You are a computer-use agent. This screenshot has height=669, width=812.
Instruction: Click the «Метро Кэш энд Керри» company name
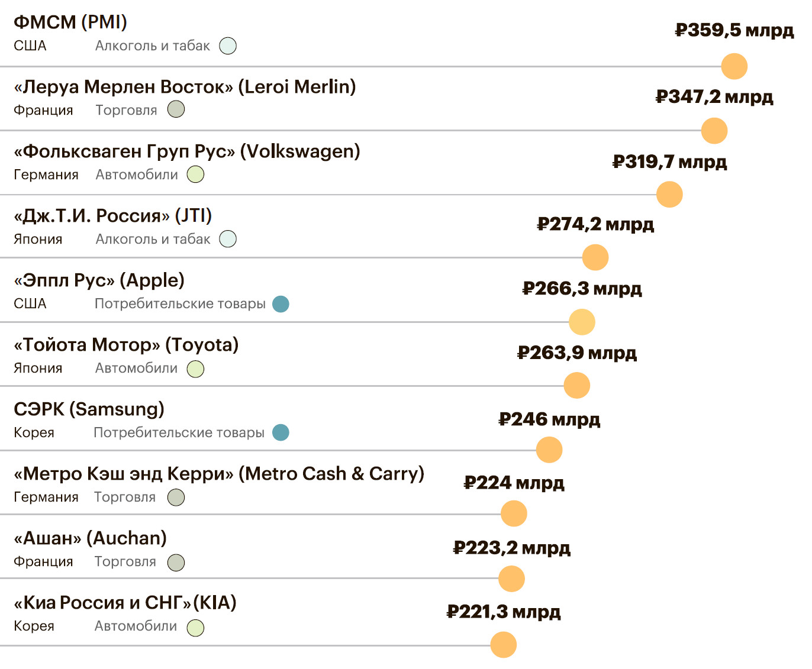[x=219, y=474]
